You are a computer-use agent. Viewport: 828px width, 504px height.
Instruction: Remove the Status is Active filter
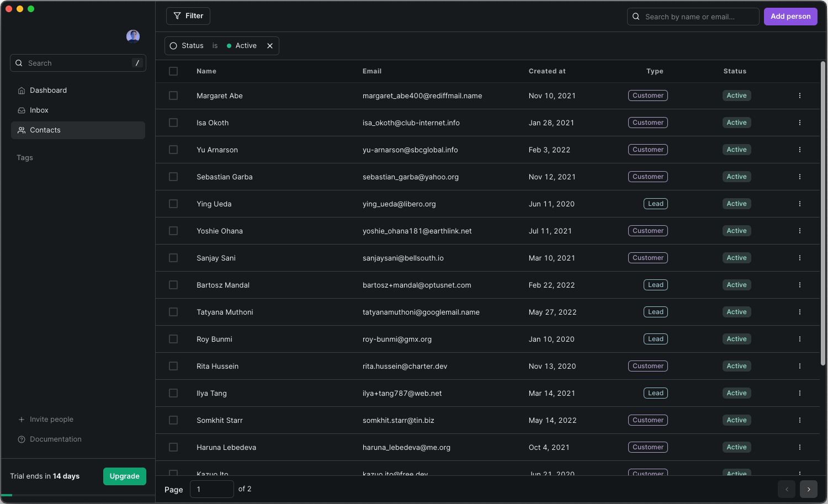(270, 46)
